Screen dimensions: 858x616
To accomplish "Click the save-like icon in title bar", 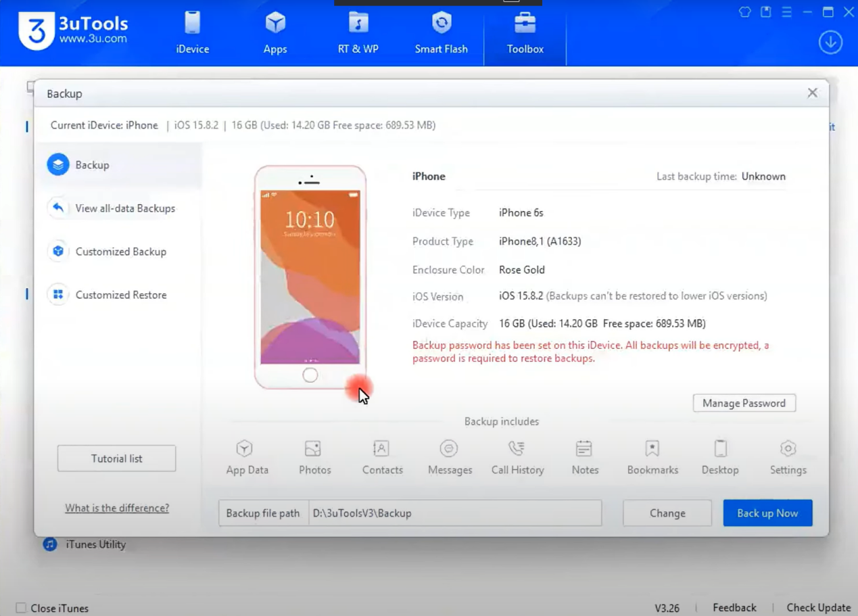I will click(766, 12).
